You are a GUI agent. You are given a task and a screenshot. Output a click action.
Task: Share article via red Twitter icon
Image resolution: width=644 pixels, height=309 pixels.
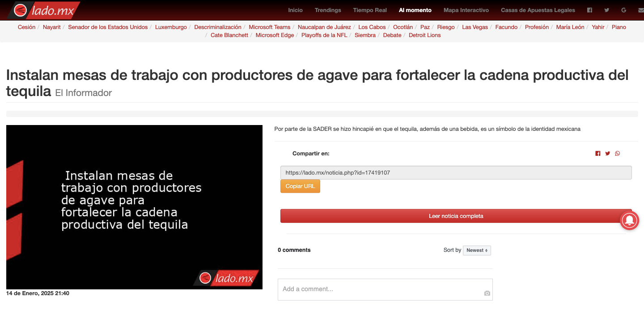[607, 154]
